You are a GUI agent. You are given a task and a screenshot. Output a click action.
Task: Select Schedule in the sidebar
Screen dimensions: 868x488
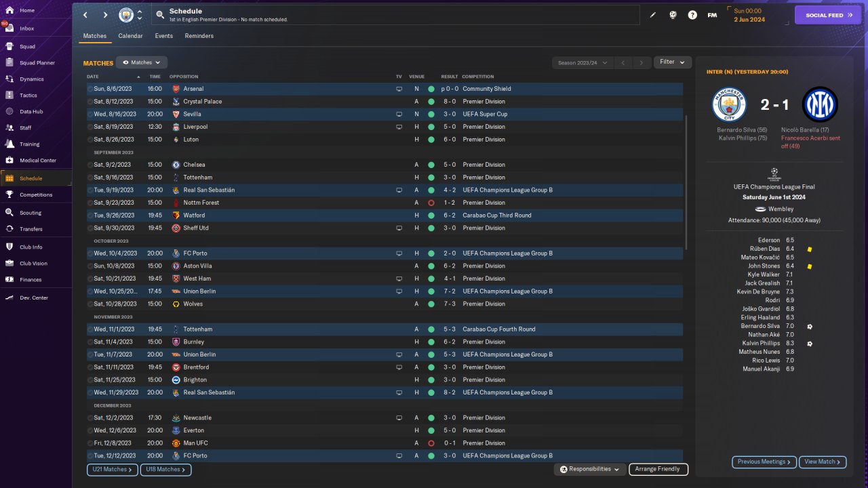tap(36, 178)
